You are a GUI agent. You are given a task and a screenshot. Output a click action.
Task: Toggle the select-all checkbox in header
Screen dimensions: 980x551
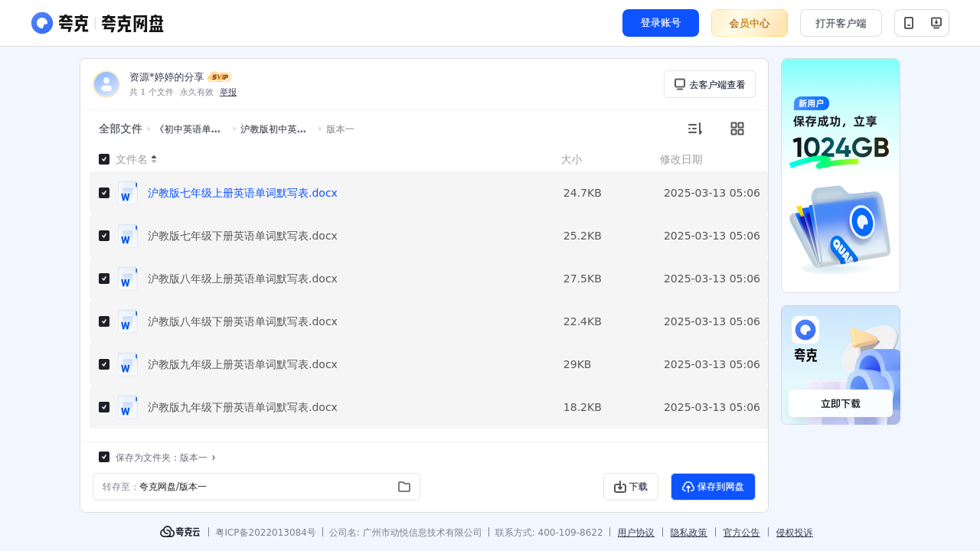tap(104, 159)
